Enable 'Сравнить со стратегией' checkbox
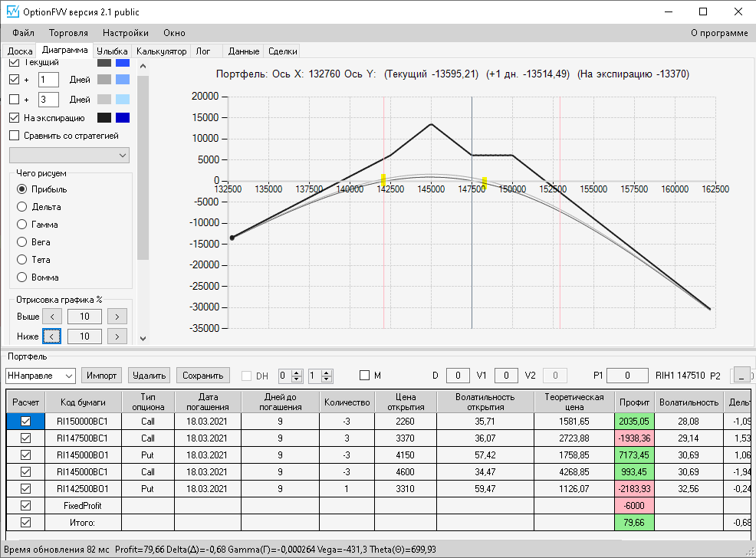The height and width of the screenshot is (558, 756). pos(15,136)
